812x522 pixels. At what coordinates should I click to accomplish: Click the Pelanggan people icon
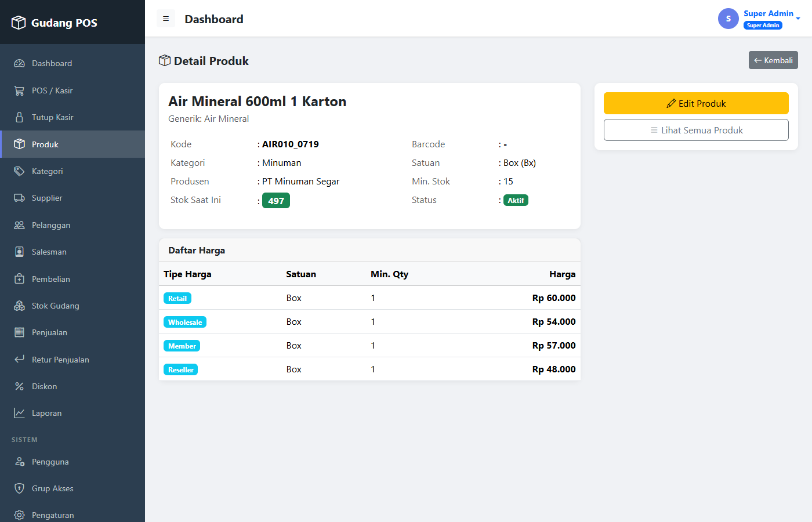click(19, 225)
